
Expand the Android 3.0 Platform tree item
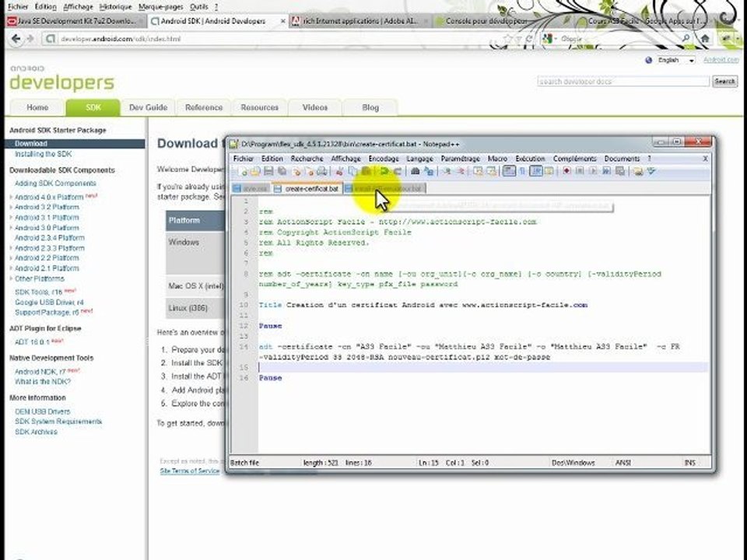[x=12, y=228]
